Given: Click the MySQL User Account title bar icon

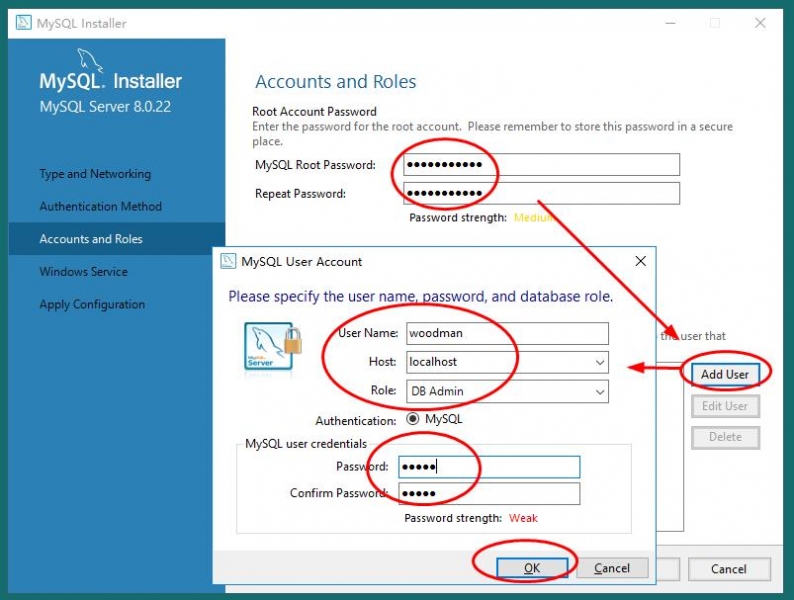Looking at the screenshot, I should [227, 262].
